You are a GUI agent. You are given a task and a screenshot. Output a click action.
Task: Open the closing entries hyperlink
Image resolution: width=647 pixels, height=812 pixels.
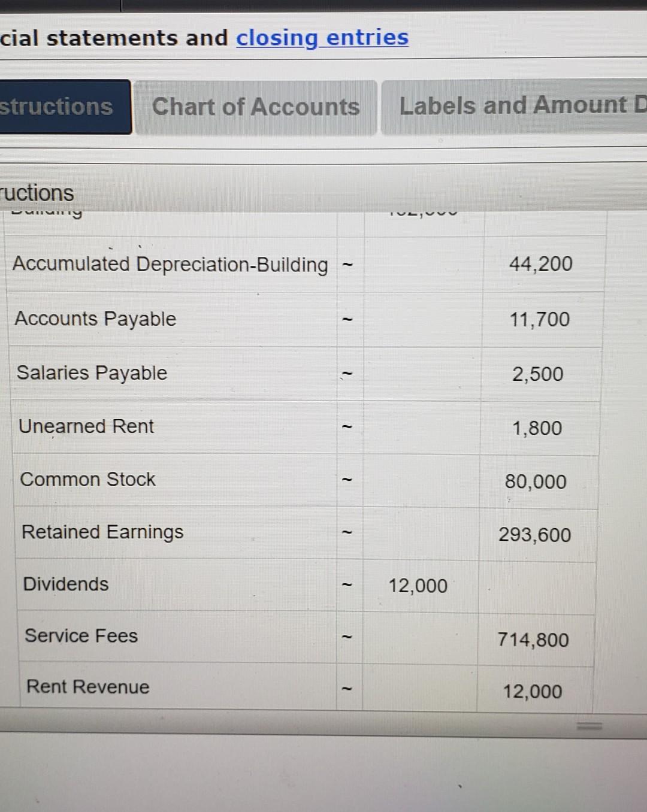(322, 37)
